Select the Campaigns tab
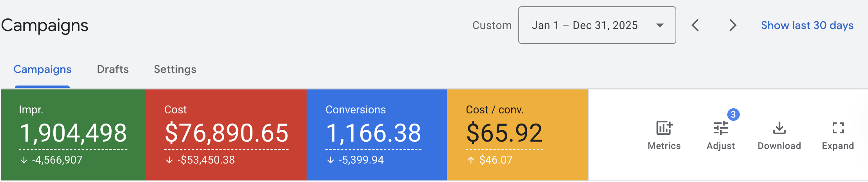 (42, 69)
